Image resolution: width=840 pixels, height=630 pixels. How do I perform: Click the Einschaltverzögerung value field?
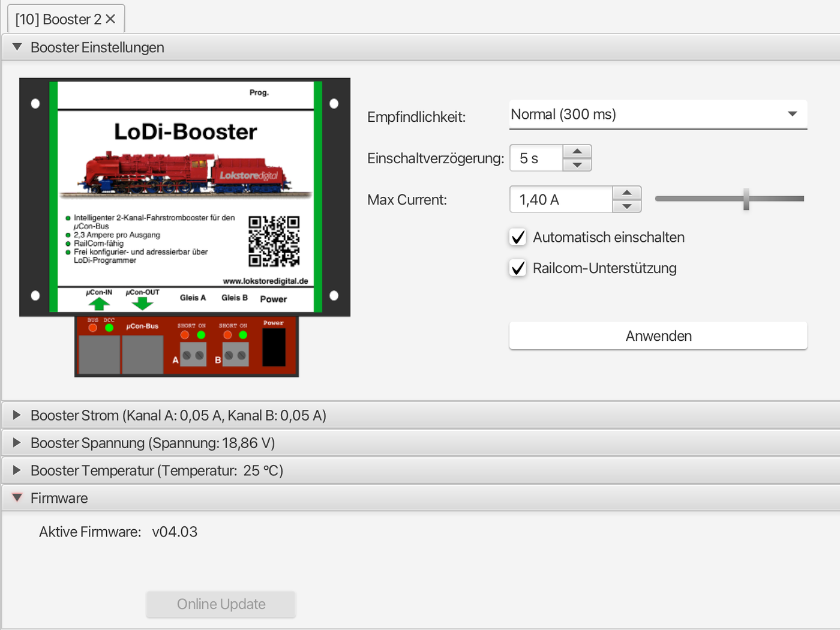(x=536, y=158)
